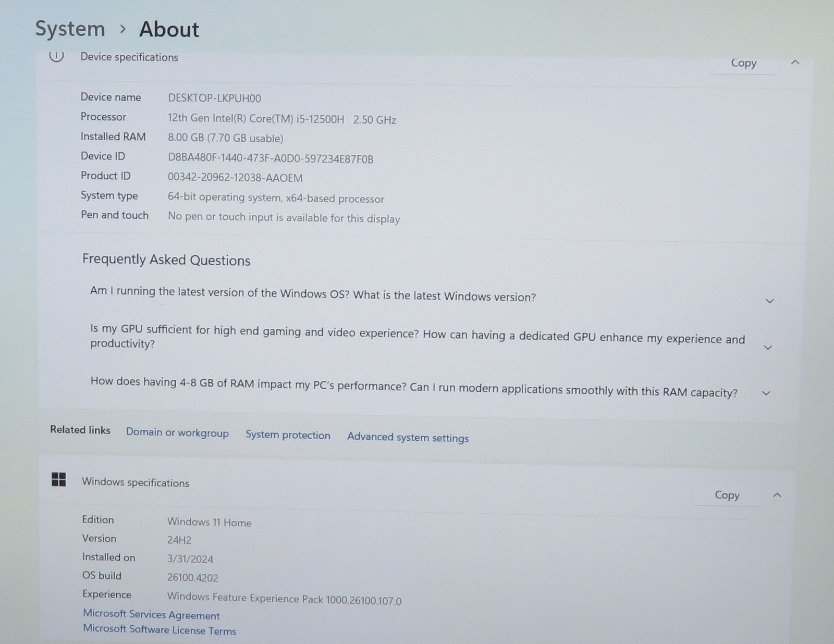Click the Device ID value D8BA480F
This screenshot has height=644, width=834.
pyautogui.click(x=271, y=158)
